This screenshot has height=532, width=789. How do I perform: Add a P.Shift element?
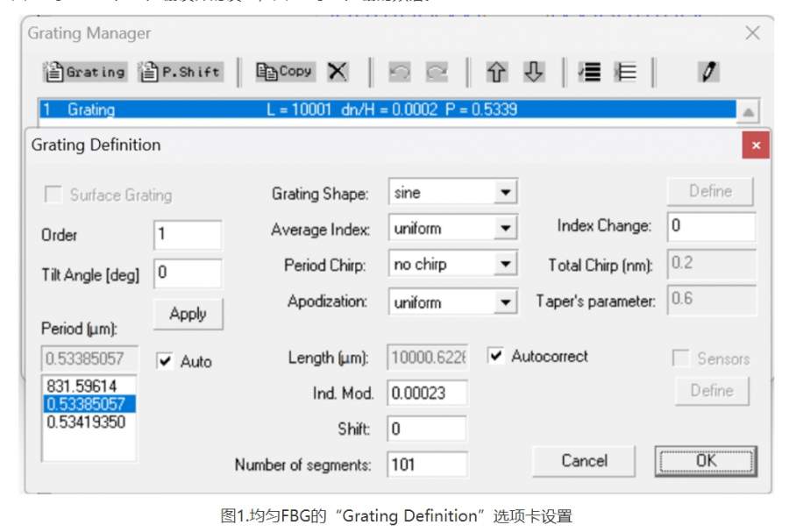pyautogui.click(x=181, y=72)
